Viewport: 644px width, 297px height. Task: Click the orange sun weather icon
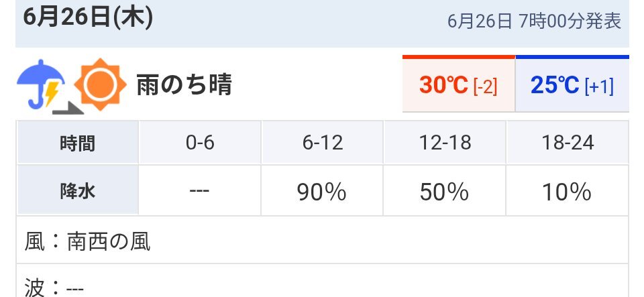[x=100, y=84]
